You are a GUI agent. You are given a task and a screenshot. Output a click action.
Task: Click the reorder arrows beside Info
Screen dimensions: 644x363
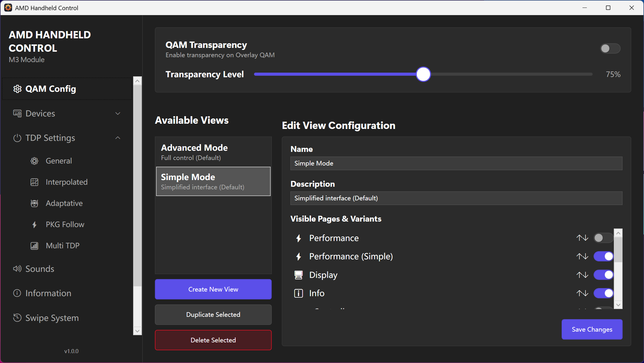click(582, 293)
